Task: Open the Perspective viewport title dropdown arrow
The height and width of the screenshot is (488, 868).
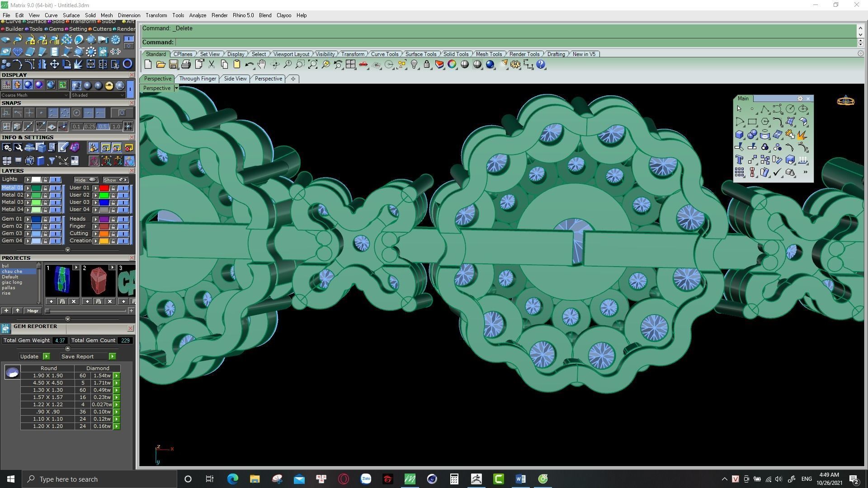Action: 176,88
